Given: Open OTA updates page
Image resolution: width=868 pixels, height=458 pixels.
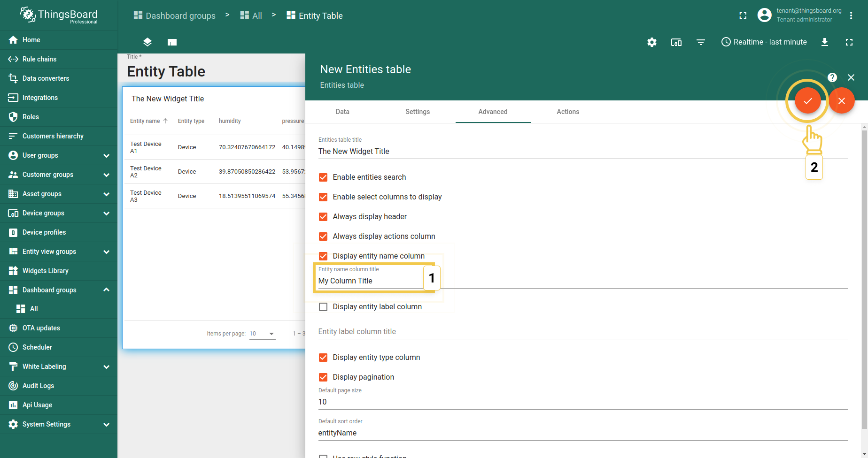Looking at the screenshot, I should [x=59, y=328].
